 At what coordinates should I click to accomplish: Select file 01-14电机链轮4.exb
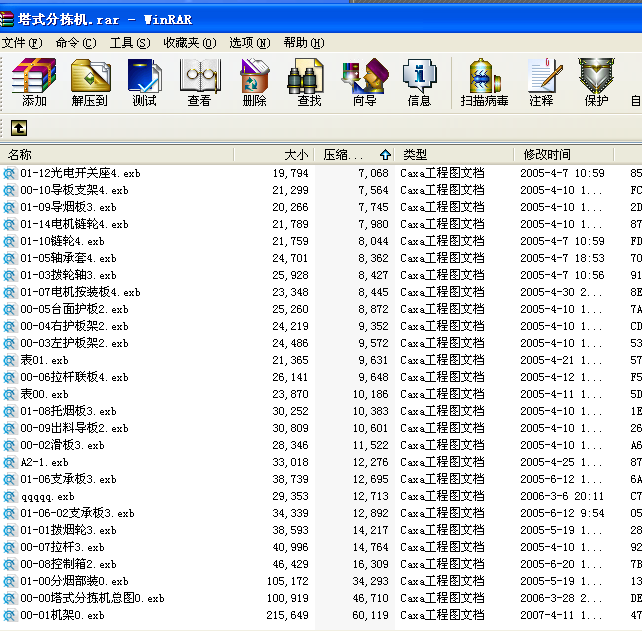tap(74, 224)
